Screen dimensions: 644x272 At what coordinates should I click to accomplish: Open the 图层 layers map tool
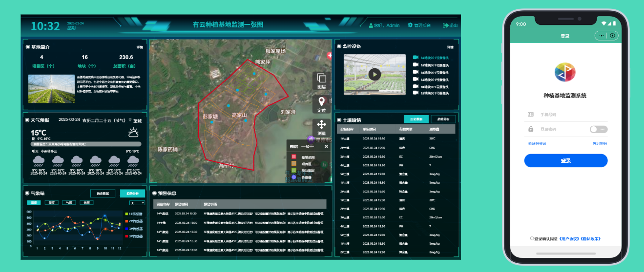(x=321, y=80)
